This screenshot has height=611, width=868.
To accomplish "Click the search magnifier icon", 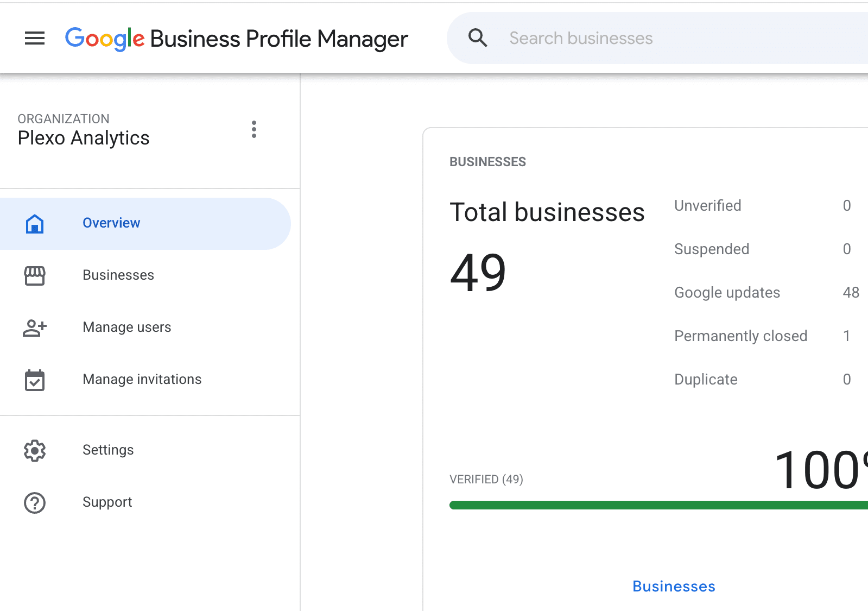I will click(x=478, y=38).
